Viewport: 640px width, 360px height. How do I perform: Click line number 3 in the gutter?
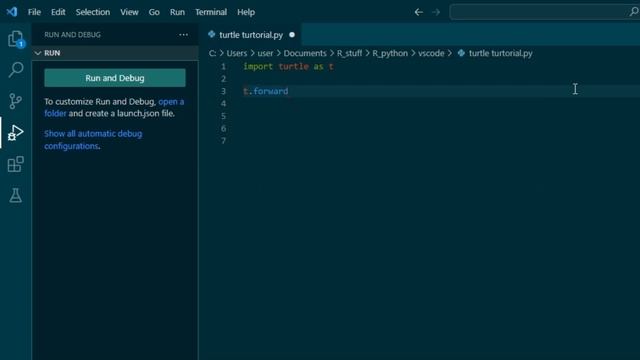point(223,91)
